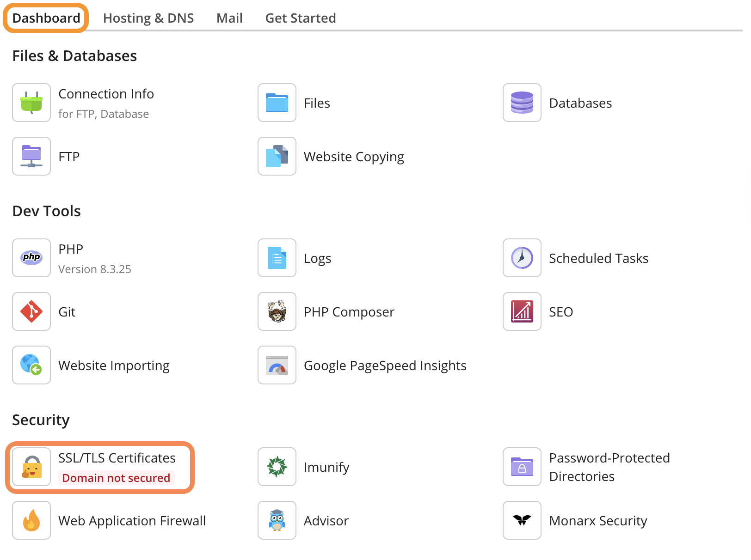Click the green plug Connection Info icon
Image resolution: width=751 pixels, height=560 pixels.
click(x=31, y=103)
